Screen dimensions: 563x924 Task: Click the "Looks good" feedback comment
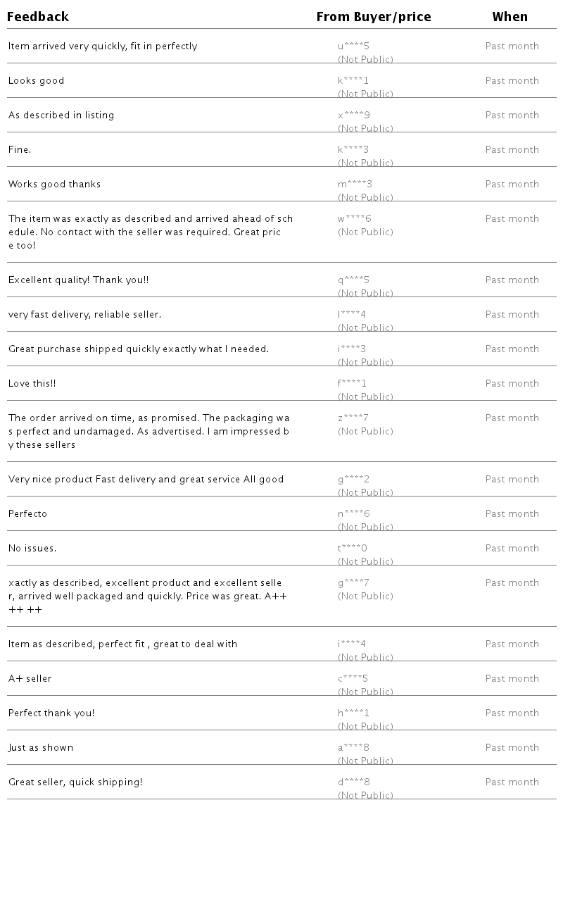[37, 81]
